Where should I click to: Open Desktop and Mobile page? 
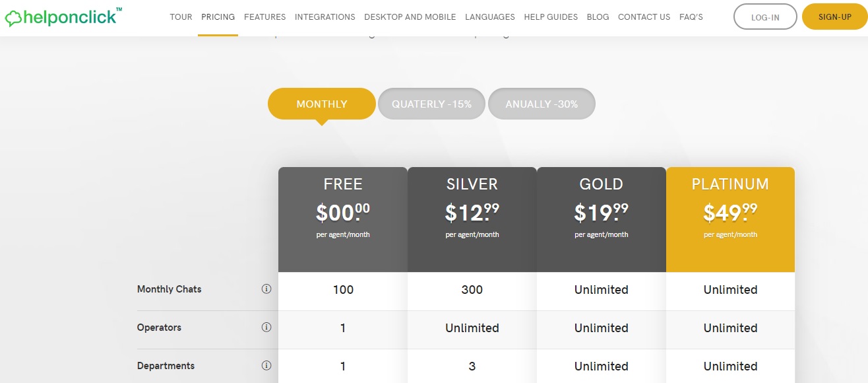[410, 17]
